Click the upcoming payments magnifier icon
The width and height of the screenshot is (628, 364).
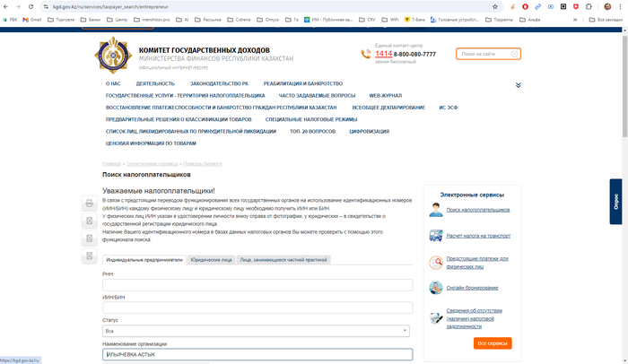tap(436, 263)
